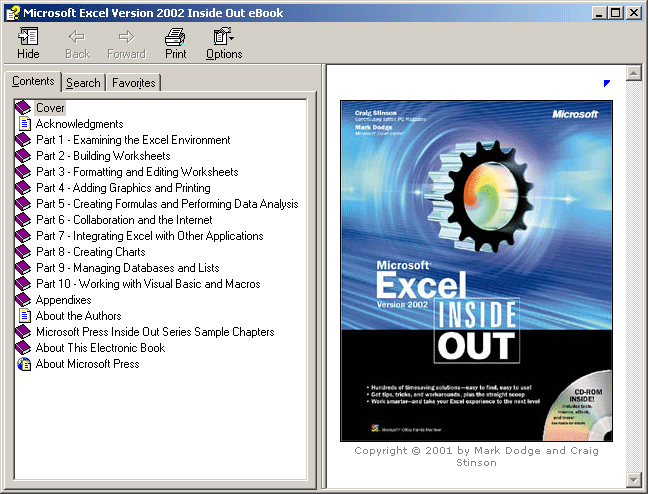648x494 pixels.
Task: Click the scrollbar up arrow in content pane
Action: [x=634, y=73]
